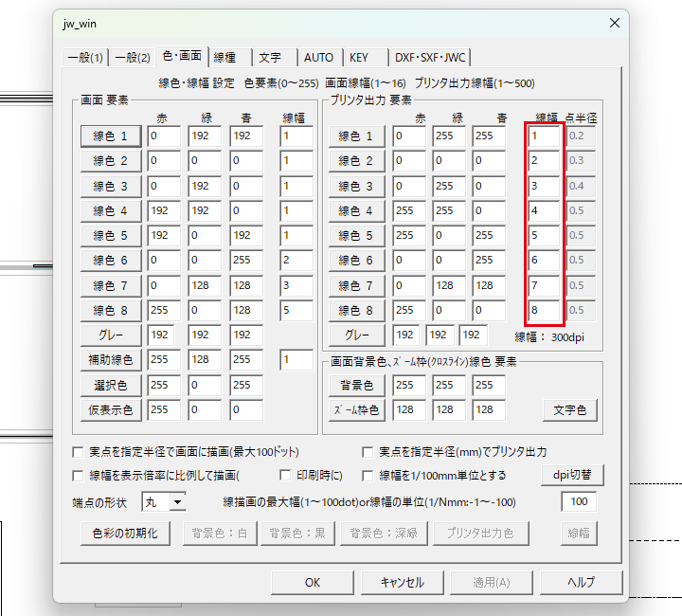Screen dimensions: 682x616
Task: Check 実点を指定半径(mm)でプリンタ出力 checkbox
Action: [368, 452]
